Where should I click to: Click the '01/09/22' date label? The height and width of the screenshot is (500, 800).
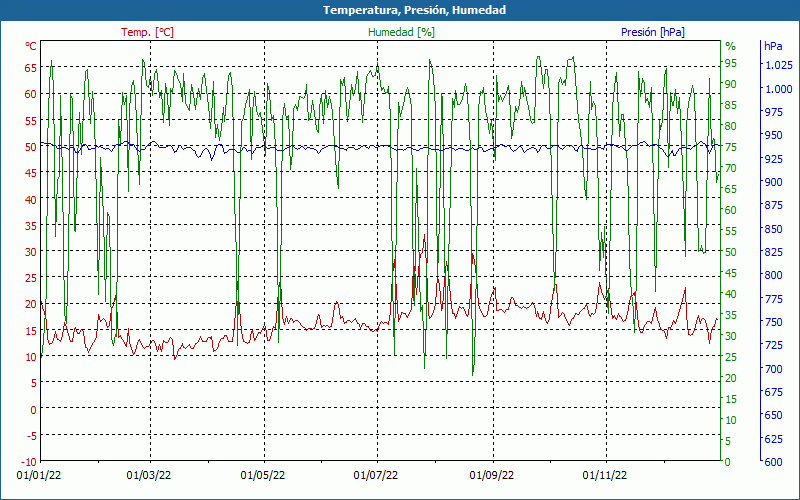(x=491, y=476)
